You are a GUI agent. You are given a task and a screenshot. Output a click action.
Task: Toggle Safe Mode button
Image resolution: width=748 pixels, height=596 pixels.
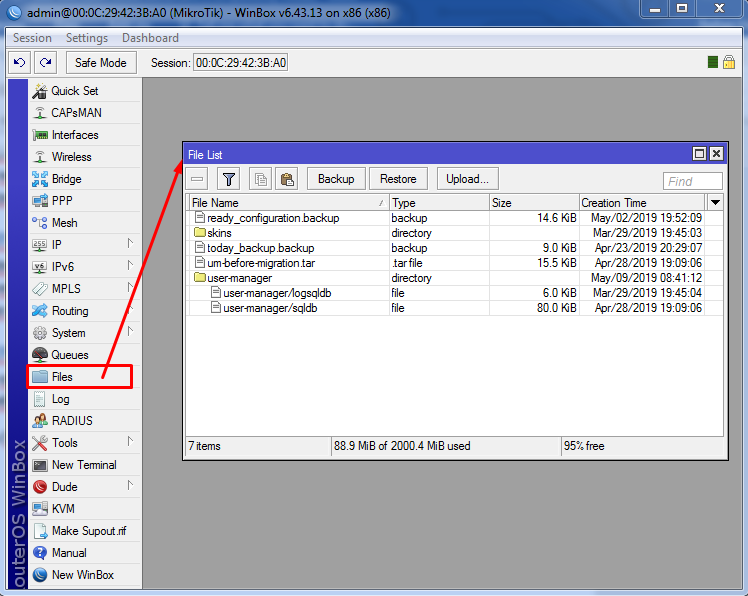point(101,63)
